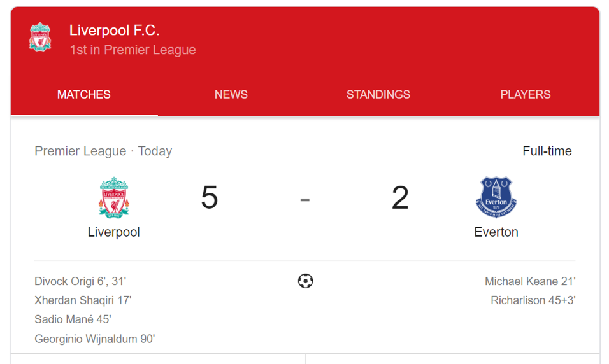Viewport: 609px width, 364px height.
Task: Click the Everton team name below crest
Action: click(496, 232)
